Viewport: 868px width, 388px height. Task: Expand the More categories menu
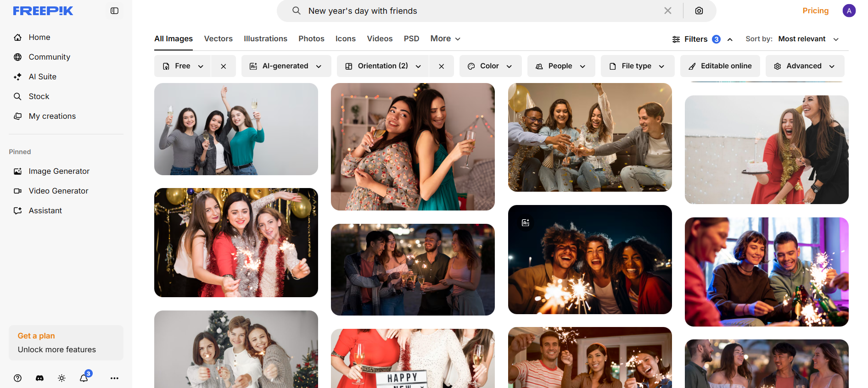point(445,39)
